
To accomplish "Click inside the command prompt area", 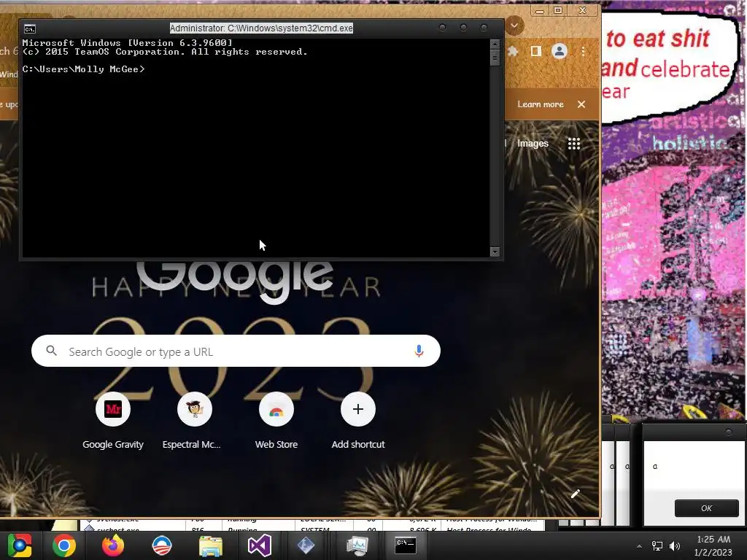I will (256, 147).
